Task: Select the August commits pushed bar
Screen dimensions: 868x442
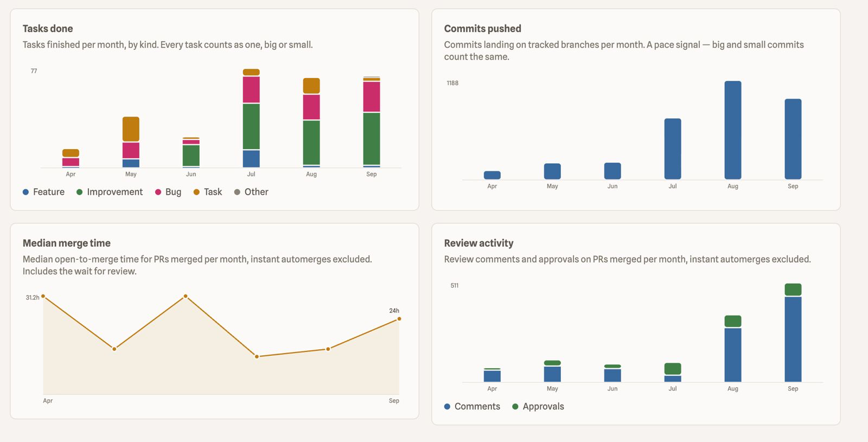Action: 733,130
